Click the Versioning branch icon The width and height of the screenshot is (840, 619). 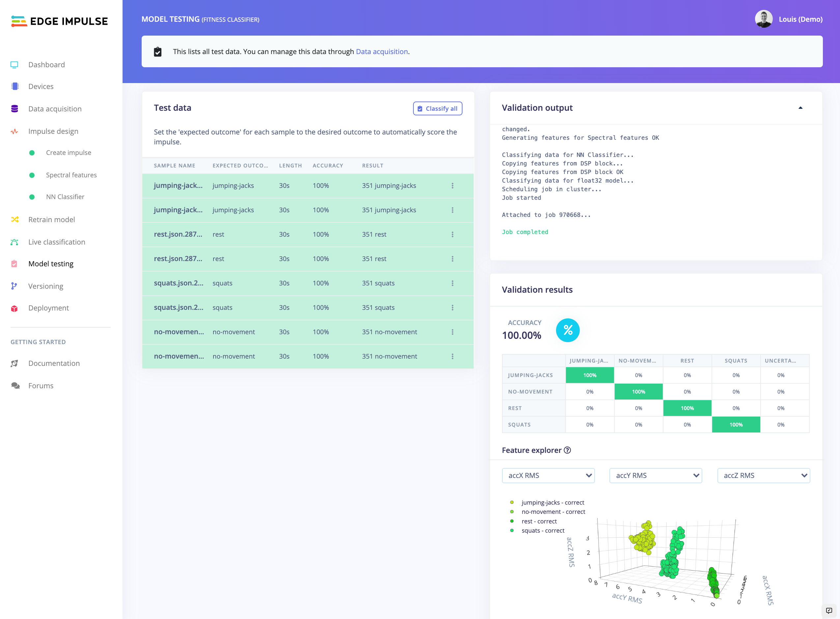[x=14, y=286]
